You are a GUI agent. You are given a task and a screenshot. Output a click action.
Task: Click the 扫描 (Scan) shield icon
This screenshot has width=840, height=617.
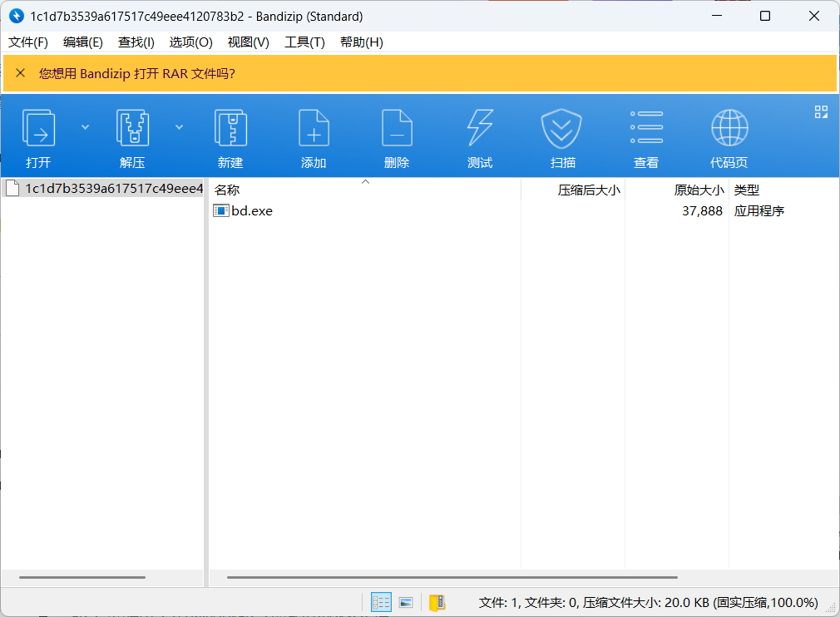tap(561, 129)
